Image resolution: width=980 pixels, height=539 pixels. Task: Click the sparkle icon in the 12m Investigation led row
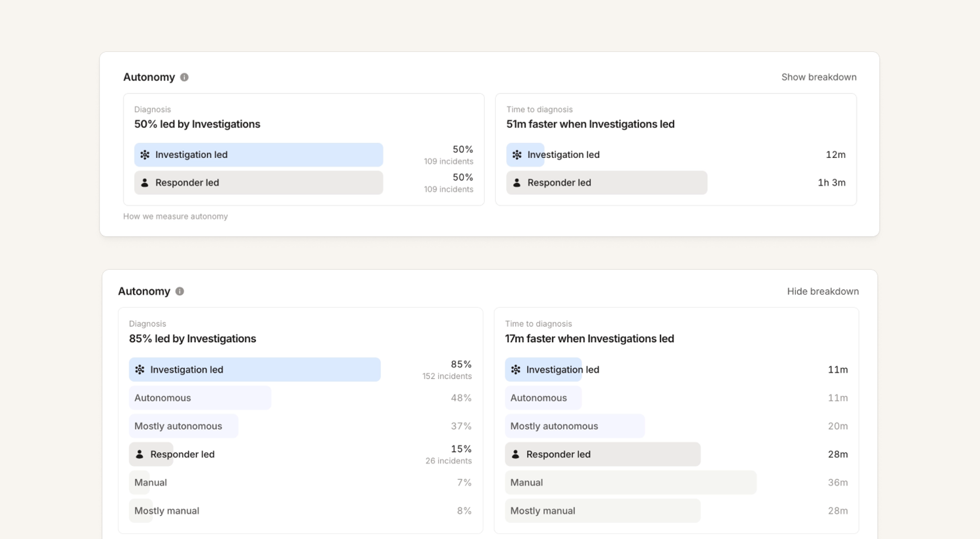pos(517,154)
